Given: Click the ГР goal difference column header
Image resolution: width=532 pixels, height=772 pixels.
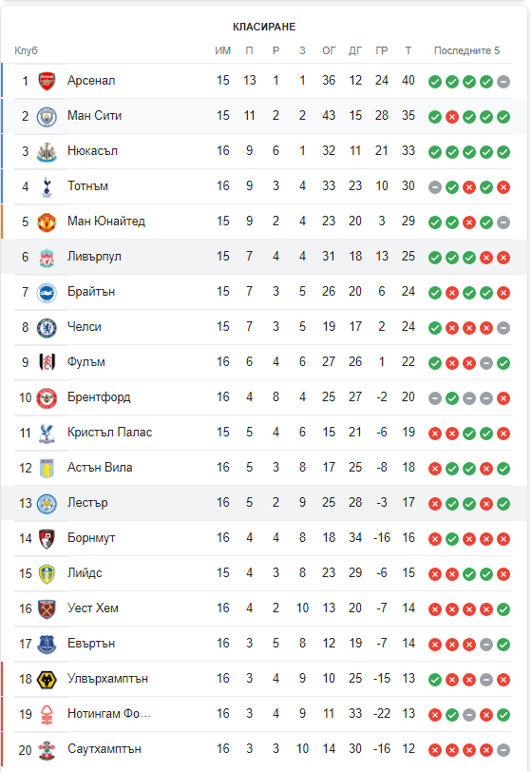Looking at the screenshot, I should pos(381,50).
